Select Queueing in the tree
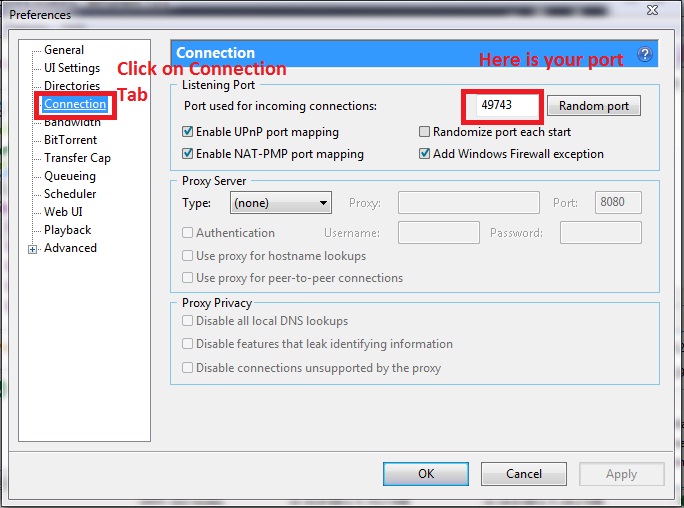This screenshot has height=508, width=684. click(70, 176)
